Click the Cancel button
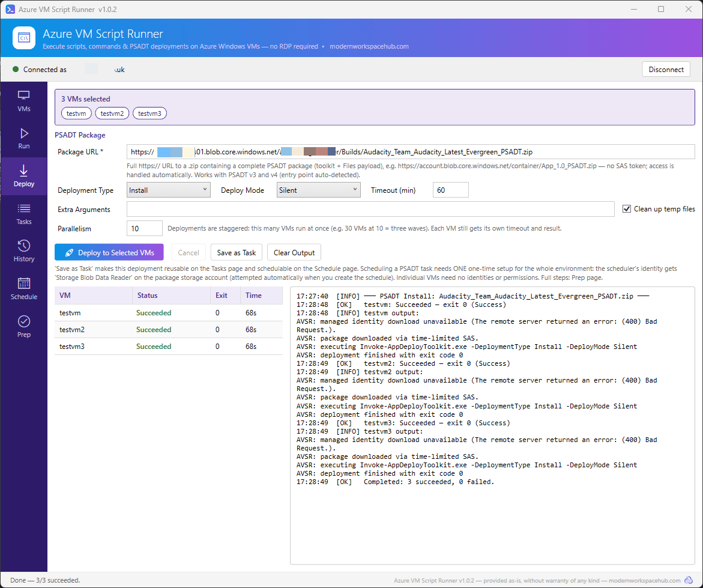 [189, 252]
